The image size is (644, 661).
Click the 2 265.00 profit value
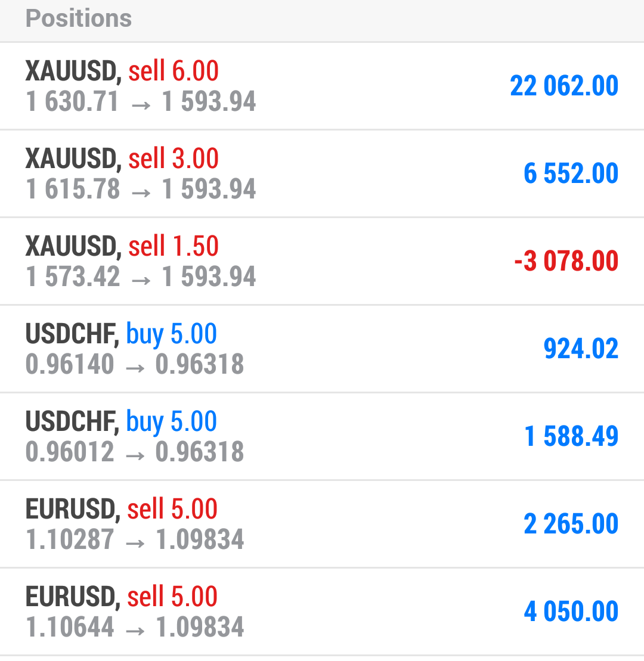tap(571, 524)
